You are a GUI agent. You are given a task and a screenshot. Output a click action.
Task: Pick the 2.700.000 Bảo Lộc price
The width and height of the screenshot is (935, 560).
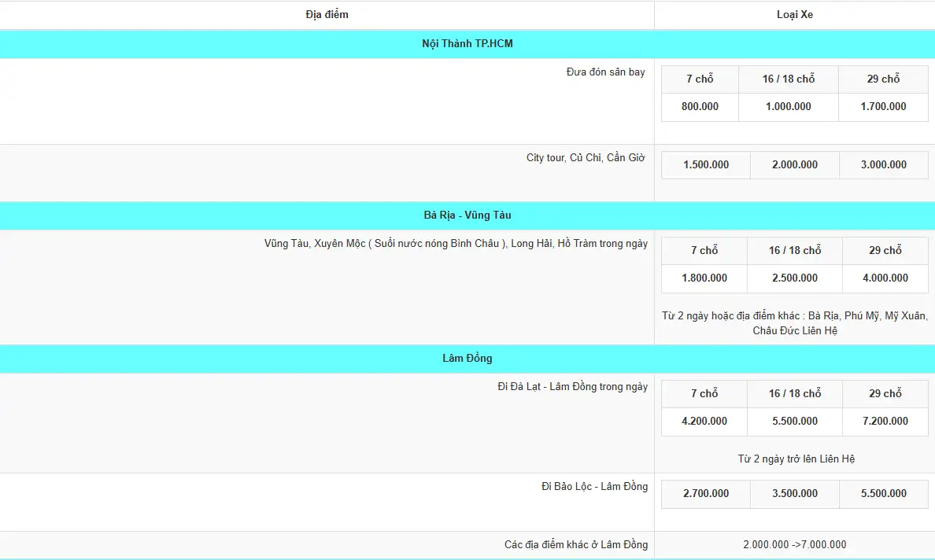(x=706, y=494)
